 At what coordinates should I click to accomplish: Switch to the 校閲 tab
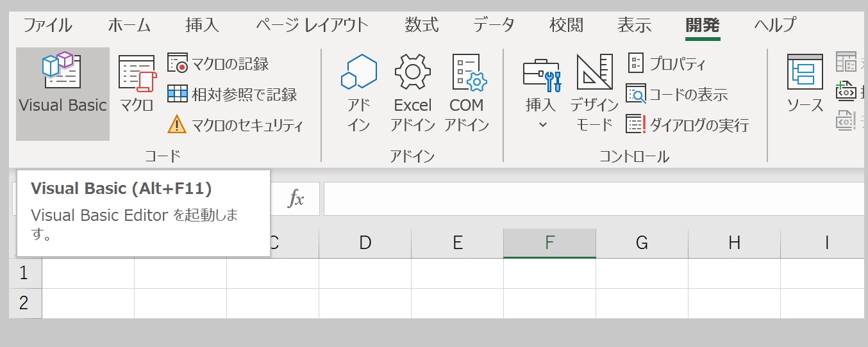pos(567,25)
